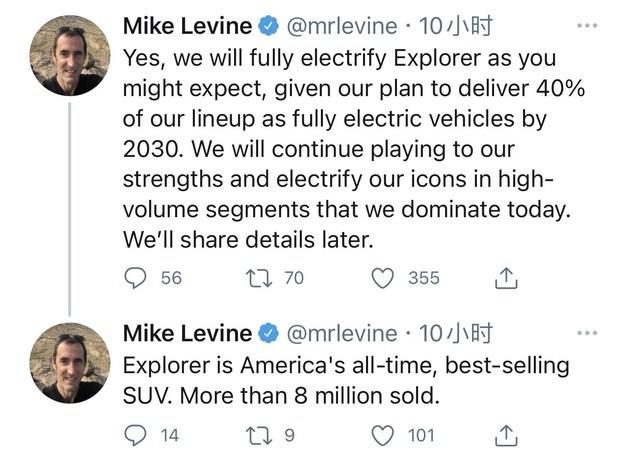Open Mike Levine's avatar on first tweet
Screen dimensions: 630x458
click(x=70, y=56)
